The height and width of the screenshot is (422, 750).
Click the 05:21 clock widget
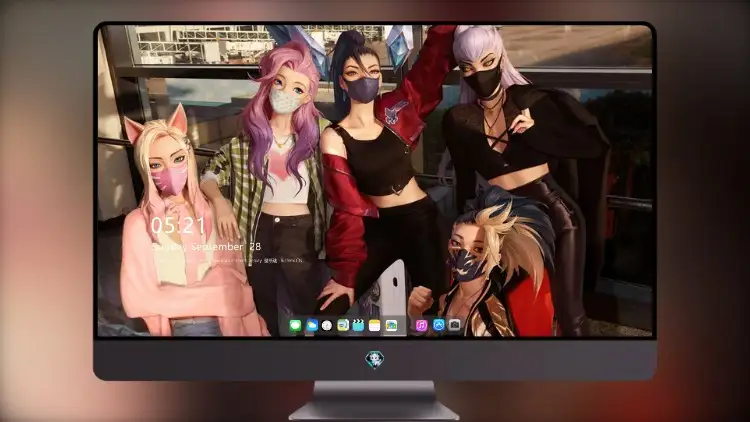178,225
